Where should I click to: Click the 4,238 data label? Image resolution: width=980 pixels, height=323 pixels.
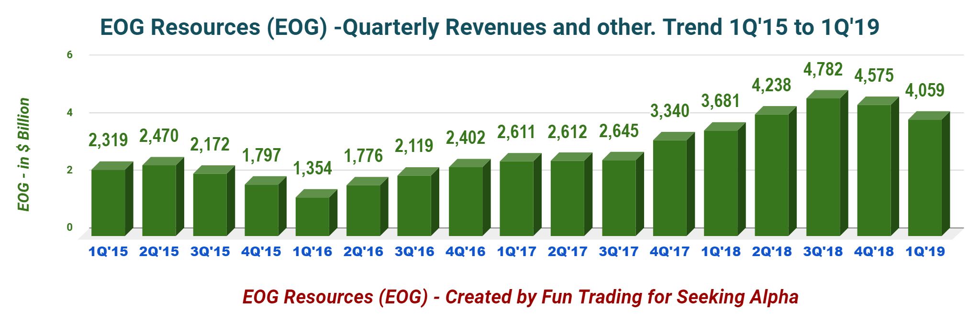click(x=772, y=85)
